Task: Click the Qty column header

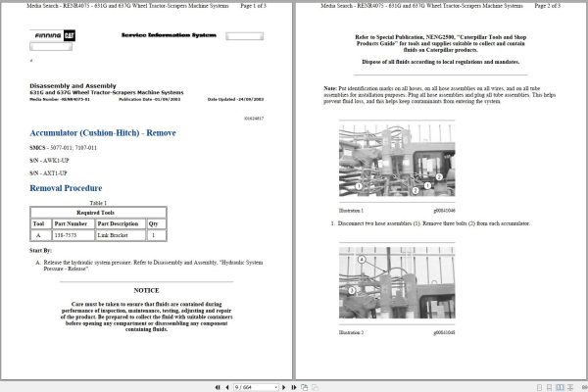Action: tap(156, 223)
